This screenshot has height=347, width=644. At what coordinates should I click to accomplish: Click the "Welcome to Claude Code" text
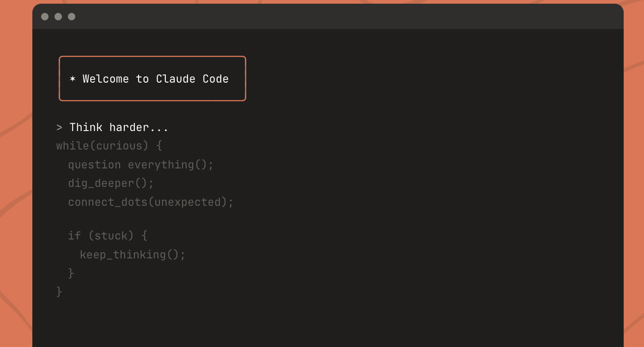click(x=155, y=79)
